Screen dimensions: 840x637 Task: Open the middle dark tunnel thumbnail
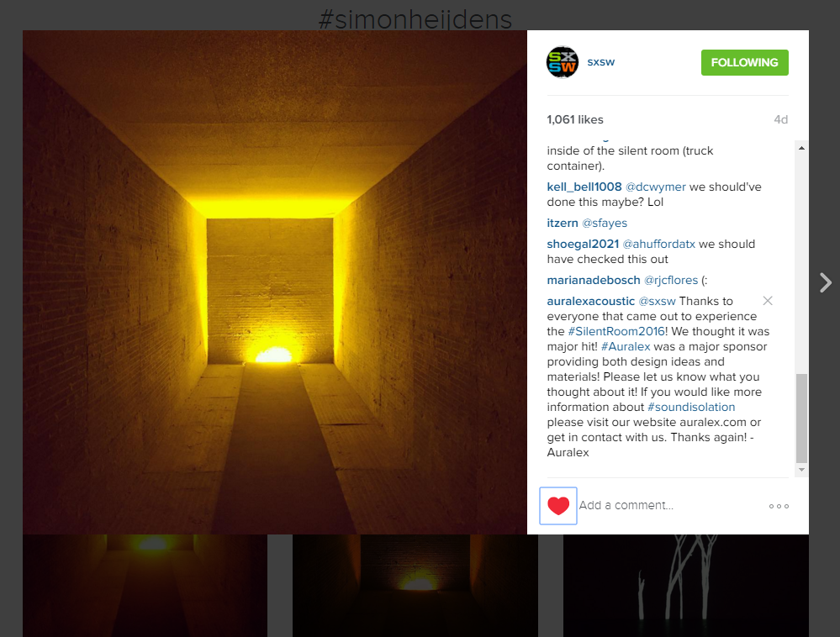tap(415, 586)
